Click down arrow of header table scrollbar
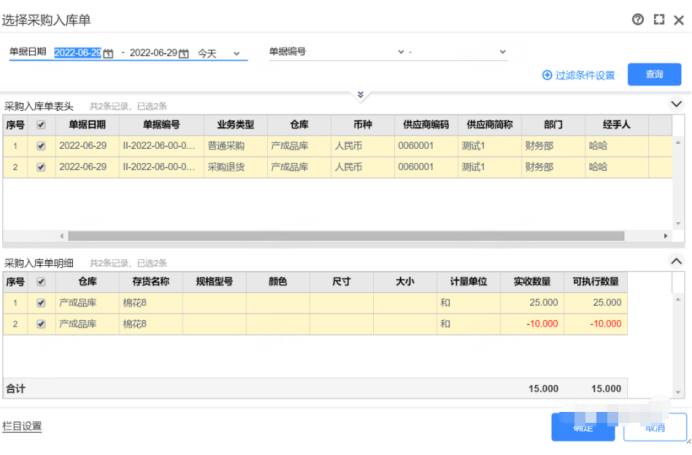 click(x=678, y=223)
